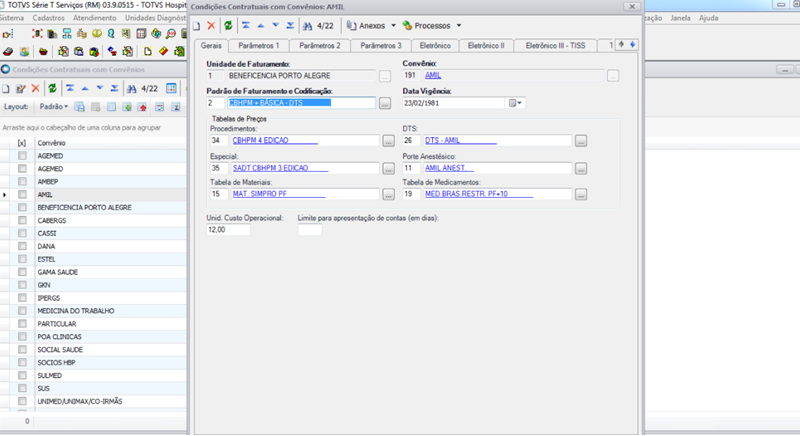Click the red up-arrow icon in Layout toolbar
This screenshot has width=800, height=436.
142,107
